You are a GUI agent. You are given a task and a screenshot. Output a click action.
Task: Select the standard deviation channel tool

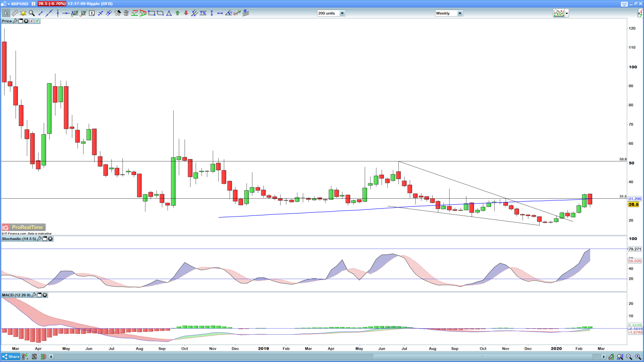(246, 13)
